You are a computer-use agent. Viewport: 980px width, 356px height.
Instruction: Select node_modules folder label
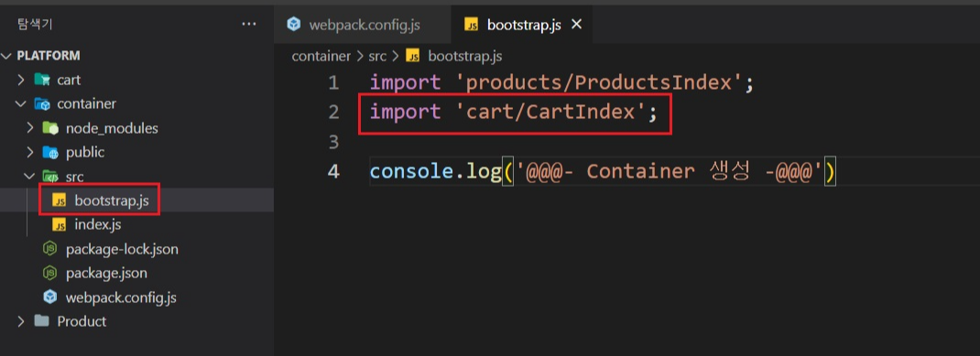112,129
